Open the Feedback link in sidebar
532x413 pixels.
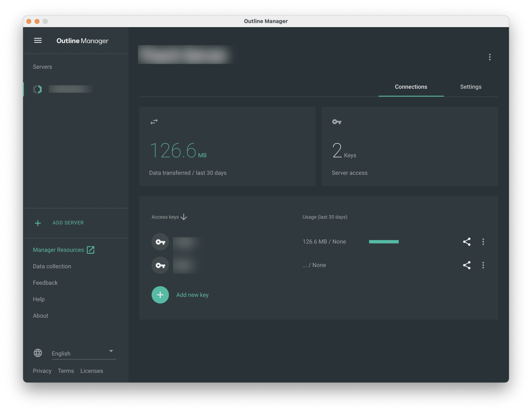pyautogui.click(x=45, y=283)
